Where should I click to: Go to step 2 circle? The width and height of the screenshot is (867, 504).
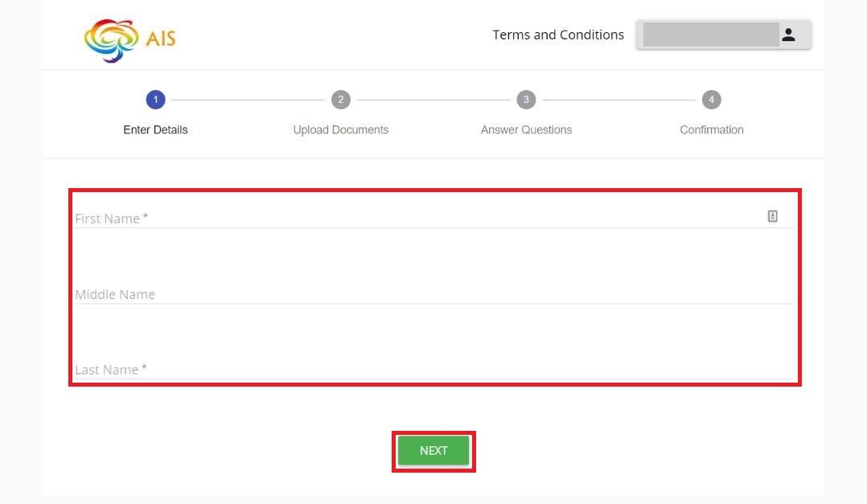pos(341,100)
